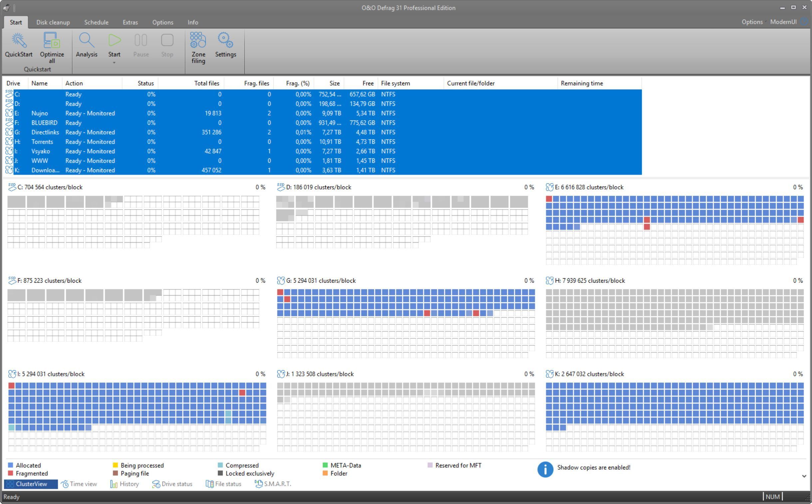
Task: Click the O&O Defrag app icon in title bar
Action: pyautogui.click(x=6, y=8)
